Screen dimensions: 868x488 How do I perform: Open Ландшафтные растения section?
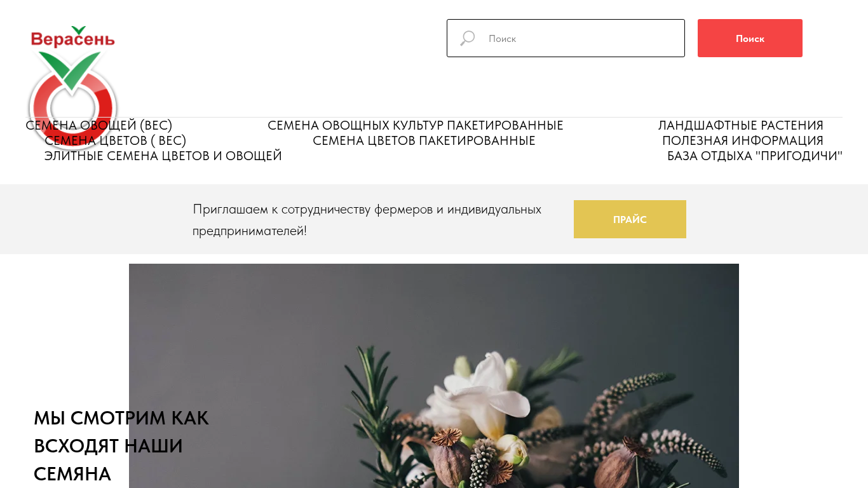741,125
